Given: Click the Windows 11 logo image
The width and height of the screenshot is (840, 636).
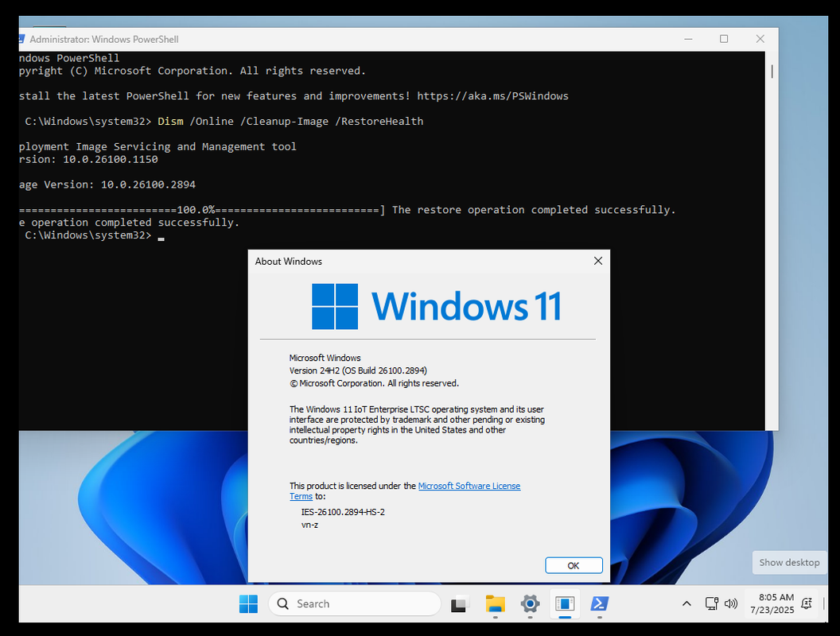Looking at the screenshot, I should pyautogui.click(x=437, y=306).
